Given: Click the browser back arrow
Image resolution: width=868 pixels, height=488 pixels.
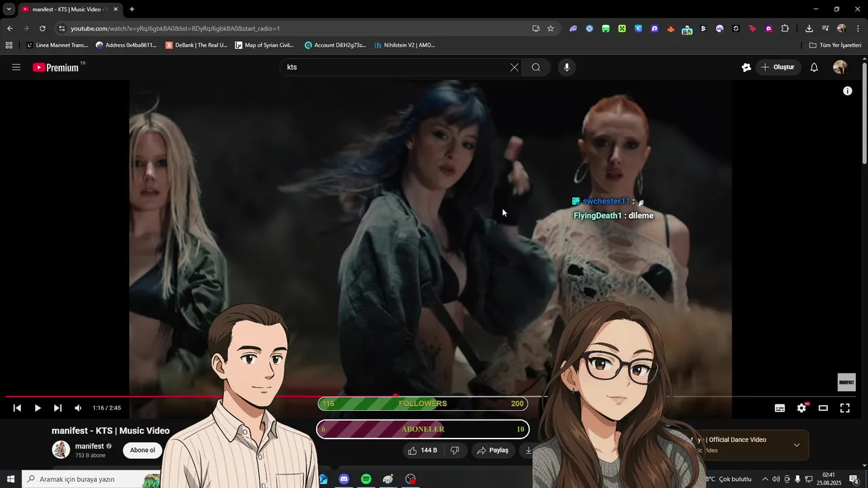Looking at the screenshot, I should (9, 28).
